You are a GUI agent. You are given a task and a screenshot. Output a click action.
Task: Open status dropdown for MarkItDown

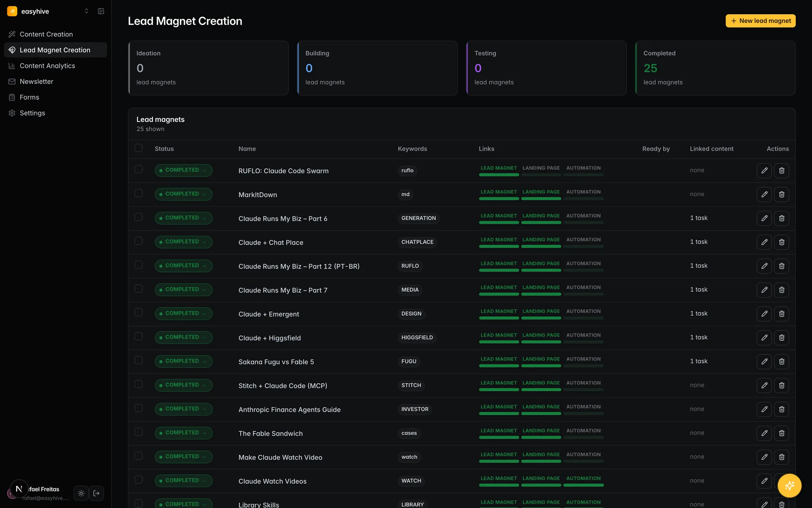pos(184,194)
